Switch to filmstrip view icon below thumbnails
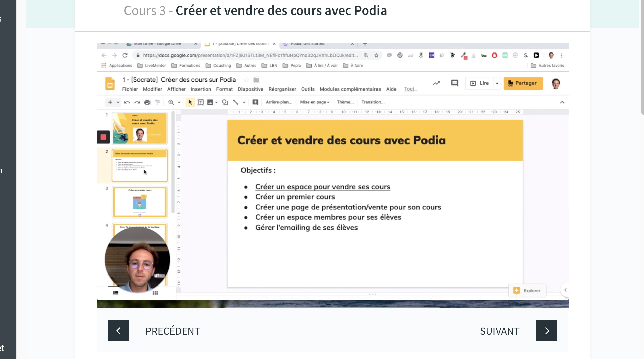Screen dimensions: 644x359 (116, 293)
